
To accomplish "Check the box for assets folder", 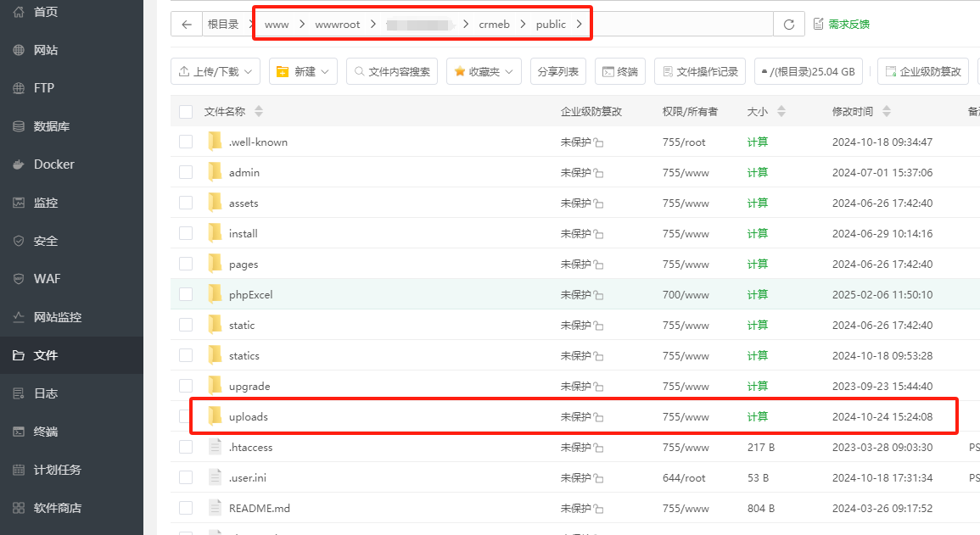I will (x=186, y=203).
